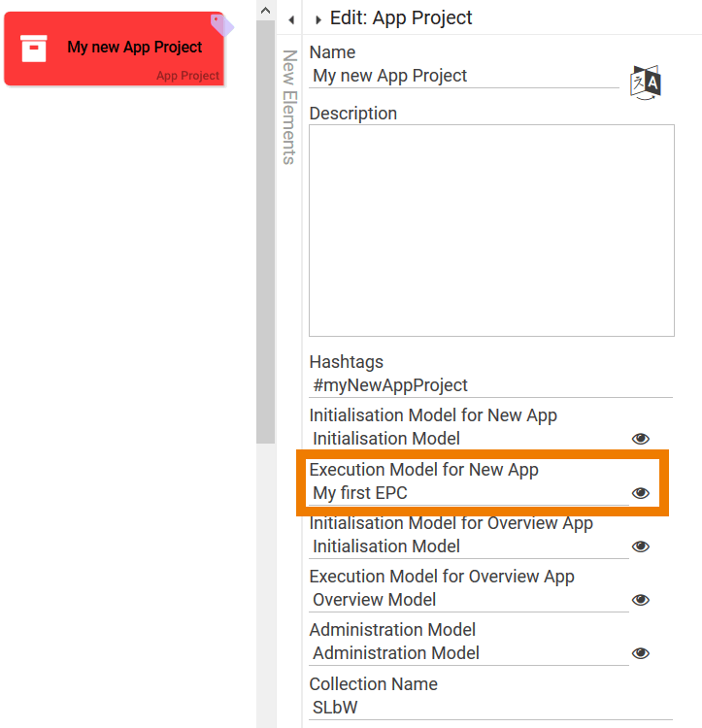
Task: View Initialisation Model for Overview App eye icon
Action: [x=641, y=546]
